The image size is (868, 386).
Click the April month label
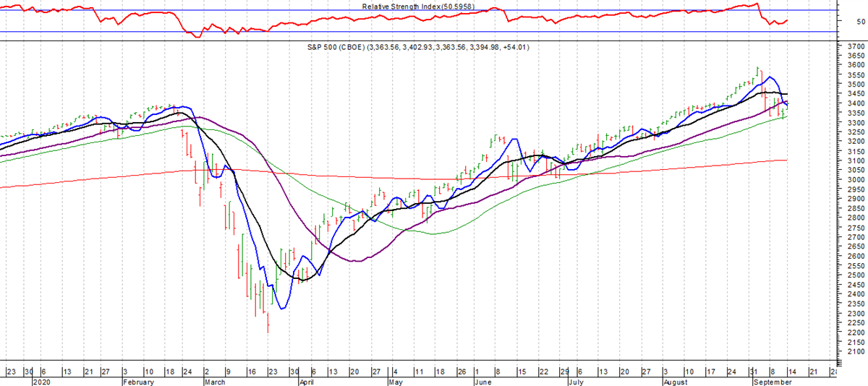click(x=306, y=381)
